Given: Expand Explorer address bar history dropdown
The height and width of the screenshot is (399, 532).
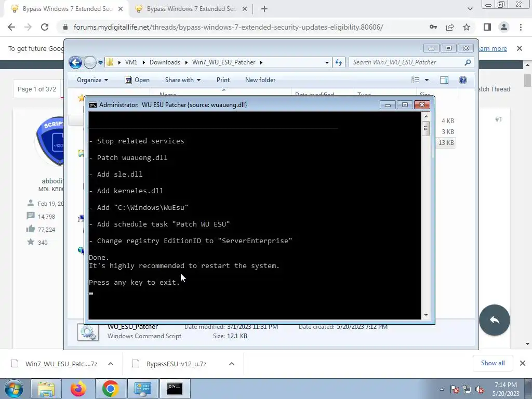Looking at the screenshot, I should click(327, 62).
